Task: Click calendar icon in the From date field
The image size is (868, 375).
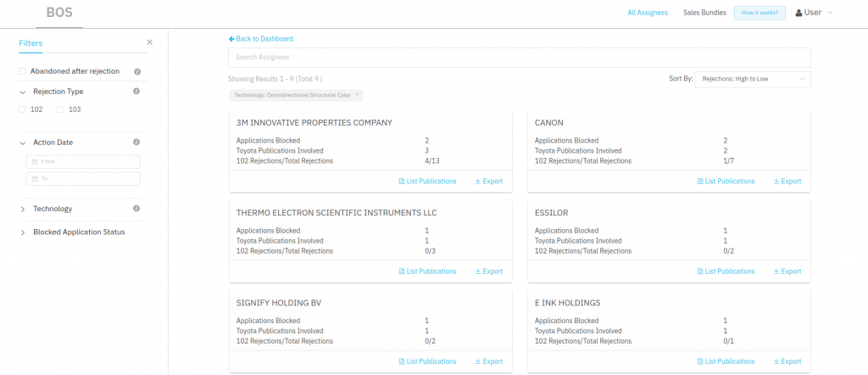Action: 34,162
